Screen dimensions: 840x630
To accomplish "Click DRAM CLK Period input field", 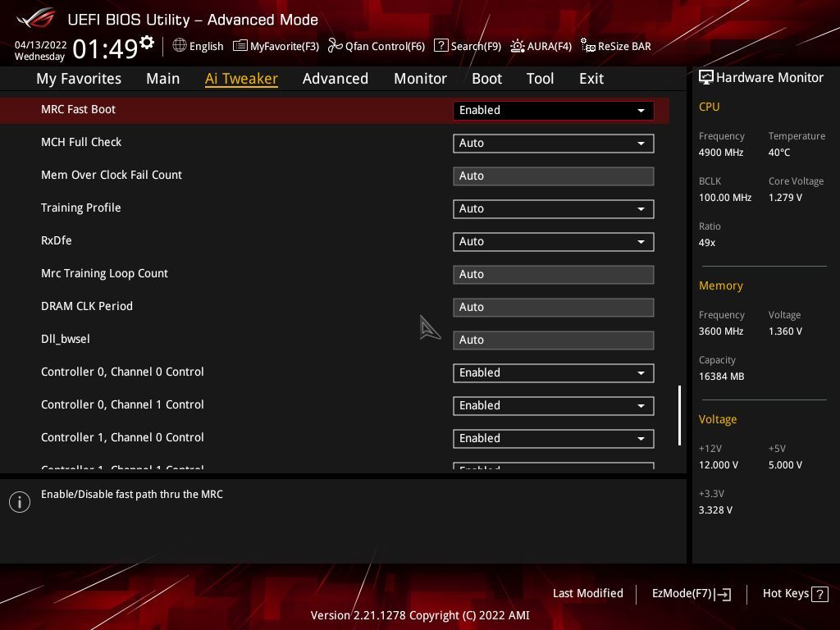I will click(554, 308).
